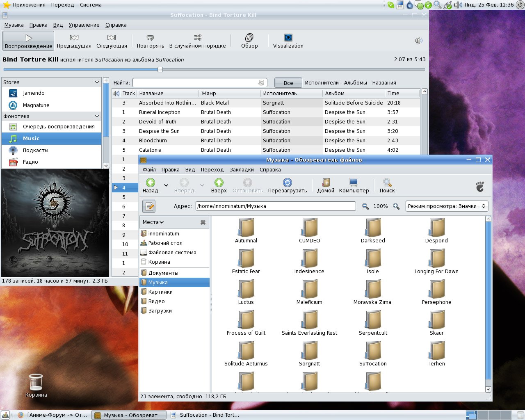
Task: Filter search by Названия
Action: pyautogui.click(x=384, y=83)
